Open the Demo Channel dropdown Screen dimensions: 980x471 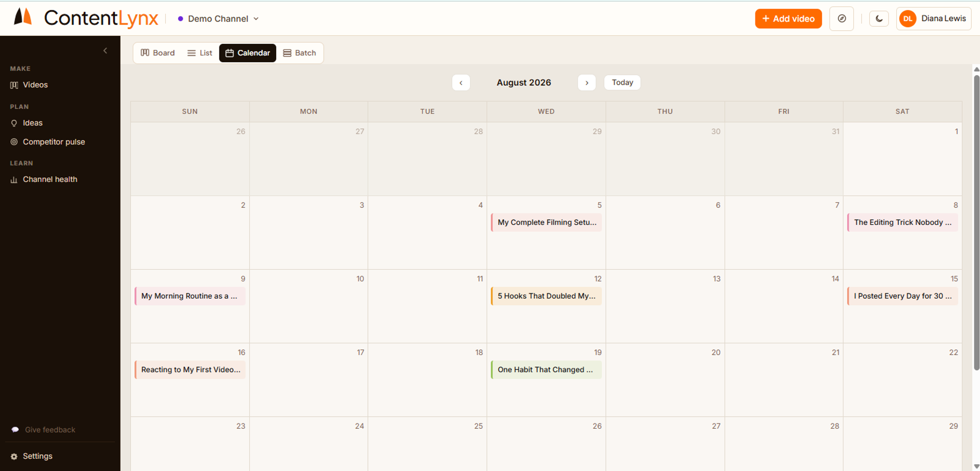218,19
